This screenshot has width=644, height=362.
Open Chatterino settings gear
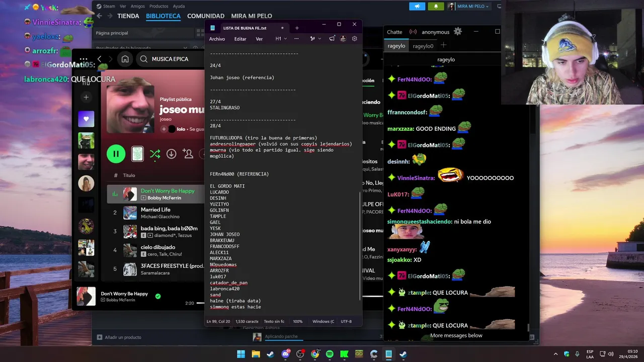(x=457, y=31)
